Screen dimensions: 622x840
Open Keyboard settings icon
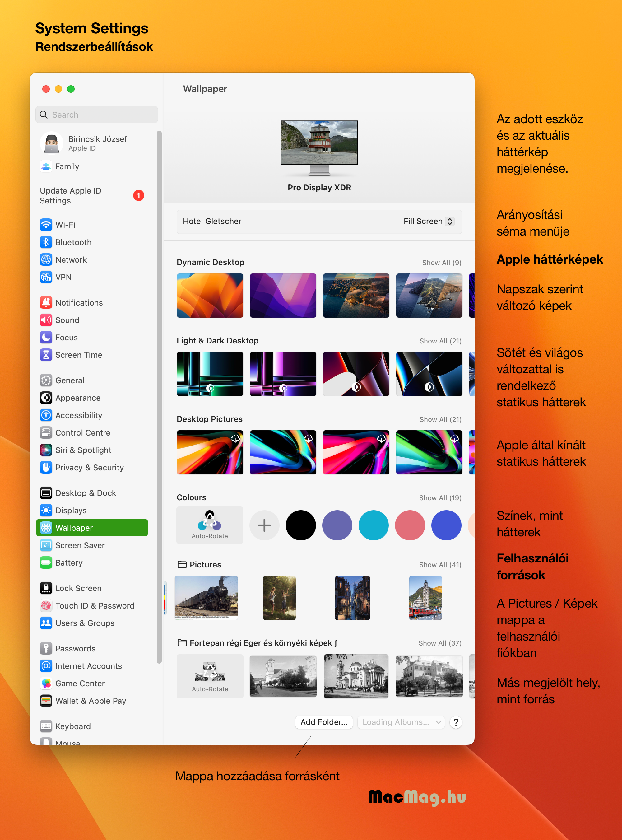46,726
